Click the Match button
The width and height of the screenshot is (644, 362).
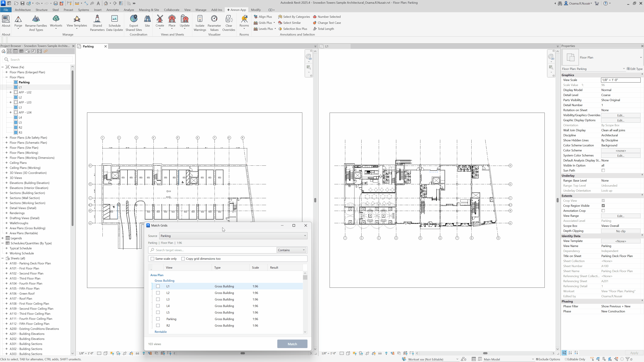292,344
